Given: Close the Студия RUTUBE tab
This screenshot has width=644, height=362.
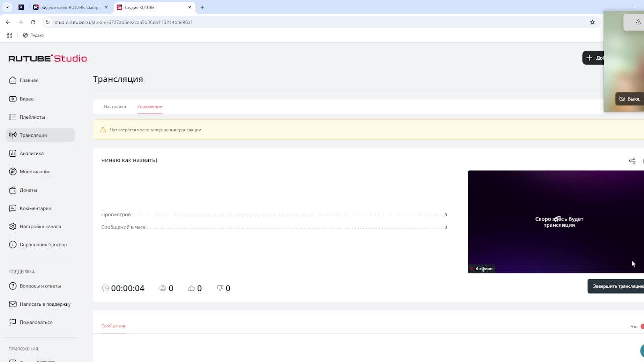Looking at the screenshot, I should pos(190,7).
